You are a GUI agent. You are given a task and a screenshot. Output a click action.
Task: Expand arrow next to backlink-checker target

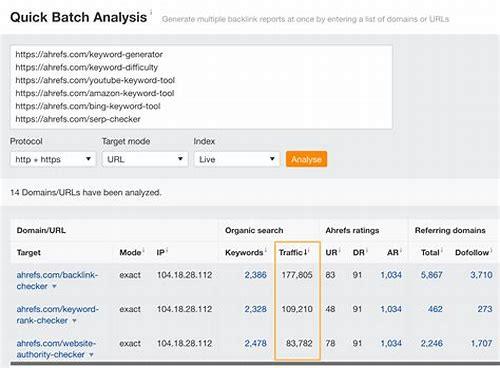pyautogui.click(x=54, y=286)
